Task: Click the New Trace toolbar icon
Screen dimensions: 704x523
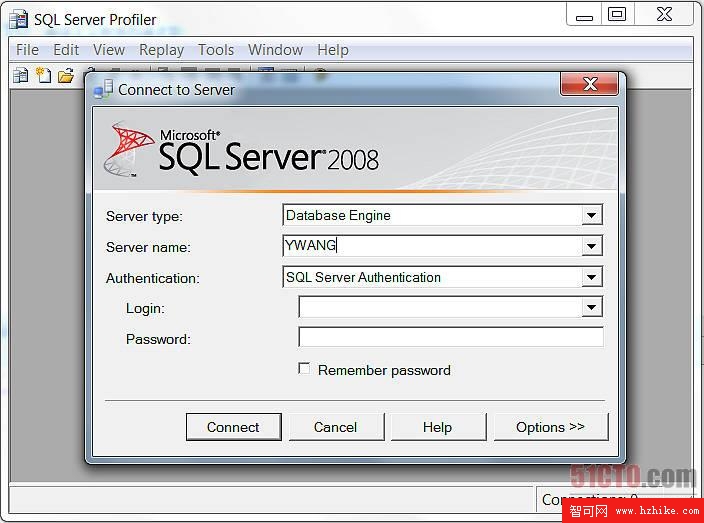Action: (20, 75)
